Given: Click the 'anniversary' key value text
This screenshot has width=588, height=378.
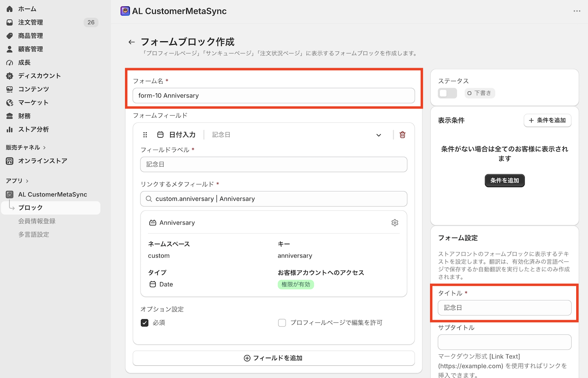Looking at the screenshot, I should 295,256.
